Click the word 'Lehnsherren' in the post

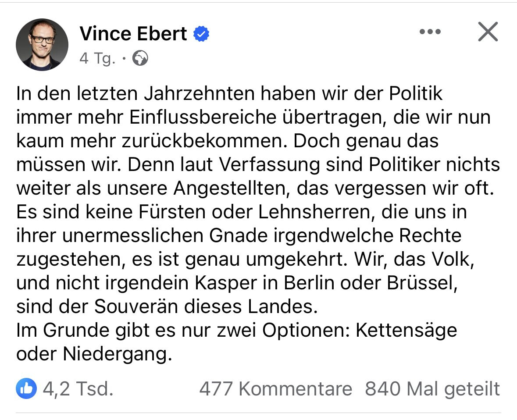[317, 212]
